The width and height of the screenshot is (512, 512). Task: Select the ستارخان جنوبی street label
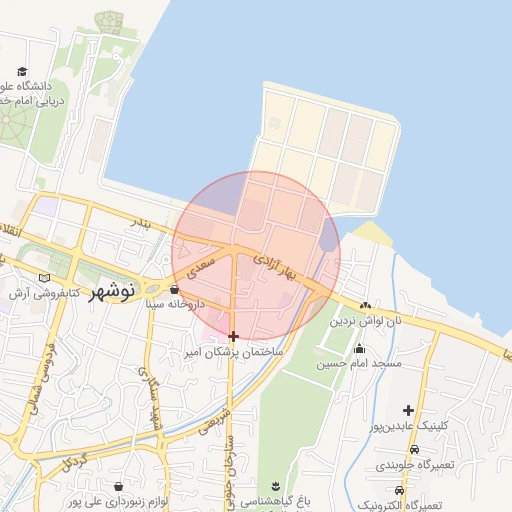231,473
